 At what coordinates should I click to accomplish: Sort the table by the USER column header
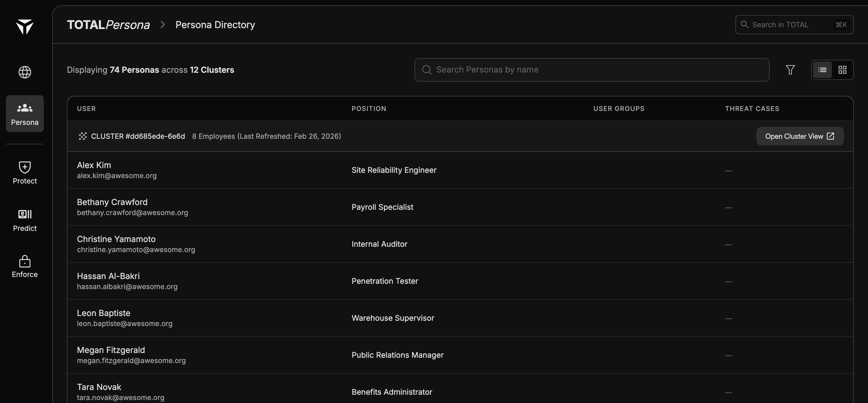coord(86,108)
